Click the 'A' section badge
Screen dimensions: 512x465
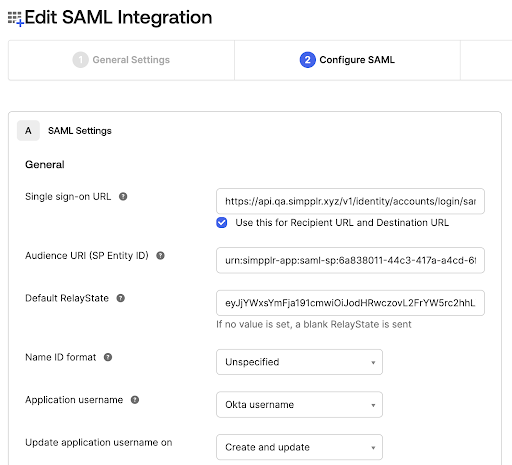pyautogui.click(x=28, y=131)
